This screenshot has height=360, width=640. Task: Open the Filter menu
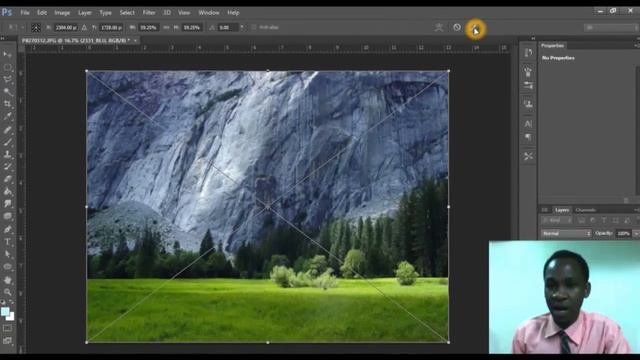point(149,13)
